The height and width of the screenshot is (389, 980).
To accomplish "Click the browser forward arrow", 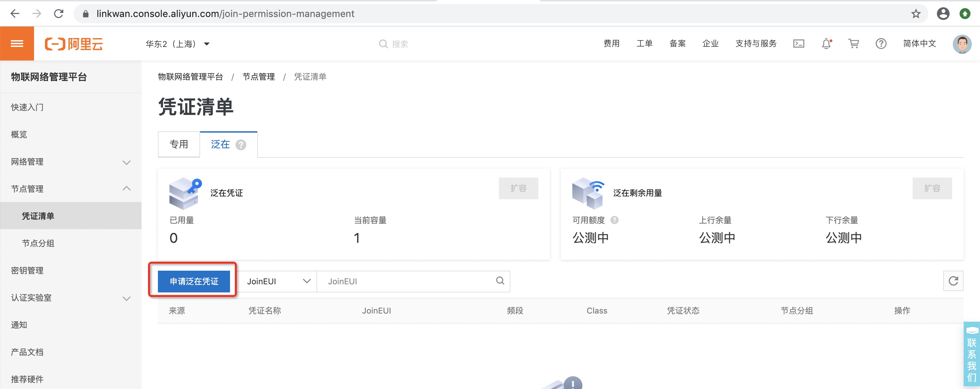I will coord(36,14).
